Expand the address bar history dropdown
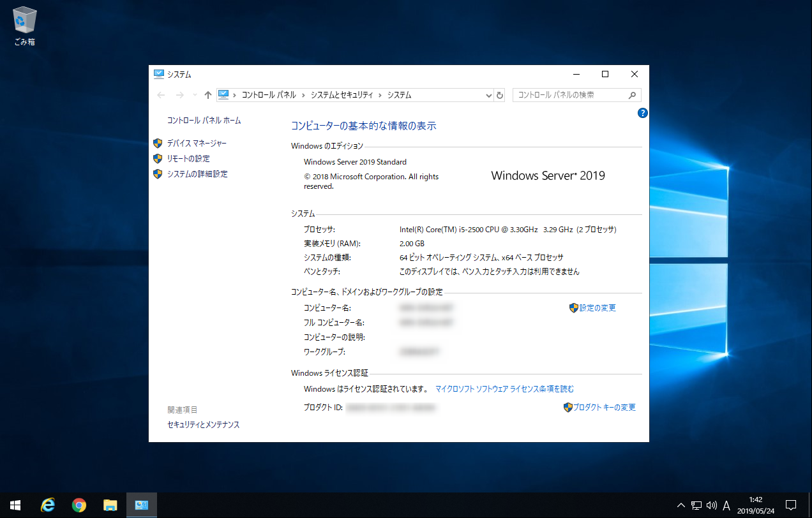 (x=488, y=95)
